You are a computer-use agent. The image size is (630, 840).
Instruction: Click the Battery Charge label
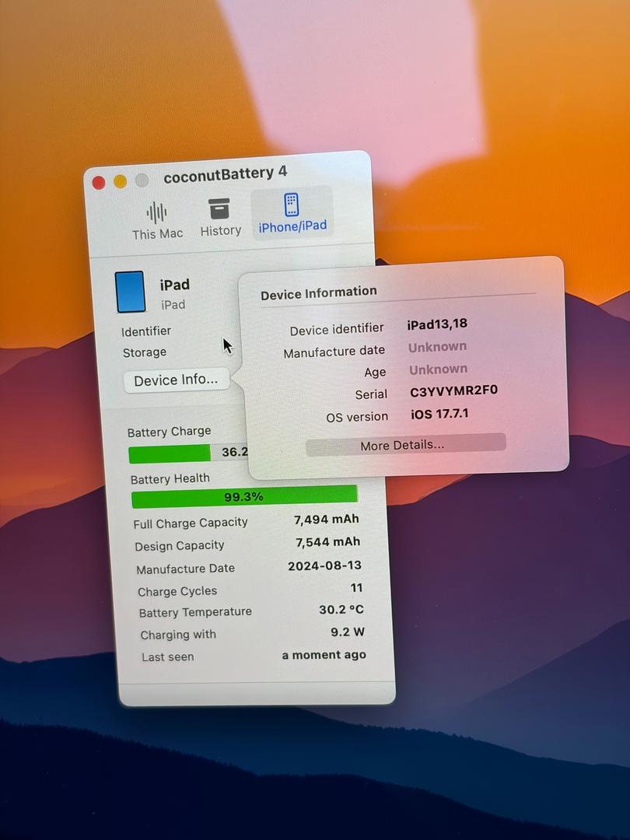170,432
